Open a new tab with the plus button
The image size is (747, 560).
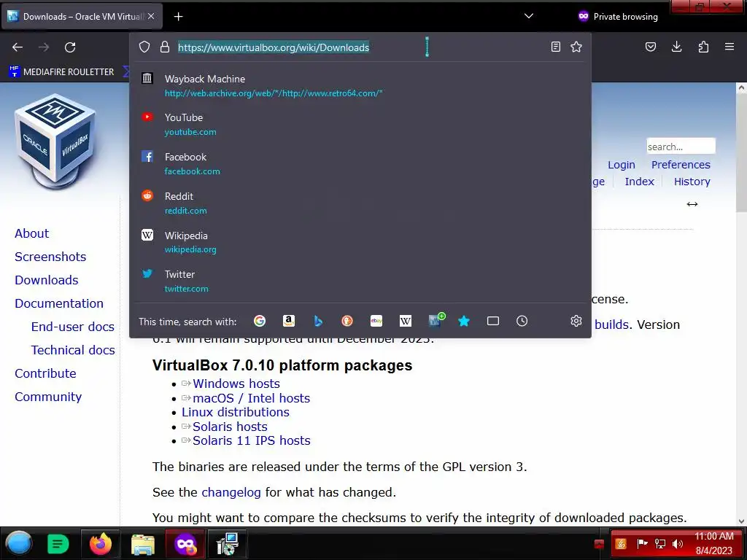pos(178,17)
